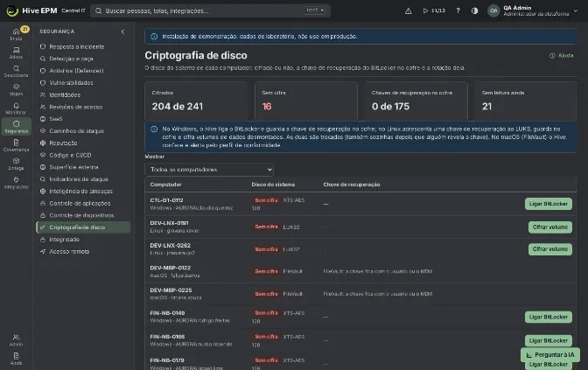The height and width of the screenshot is (370, 588).
Task: Click Cifrar volume for DEV-LNX-0262
Action: [550, 249]
